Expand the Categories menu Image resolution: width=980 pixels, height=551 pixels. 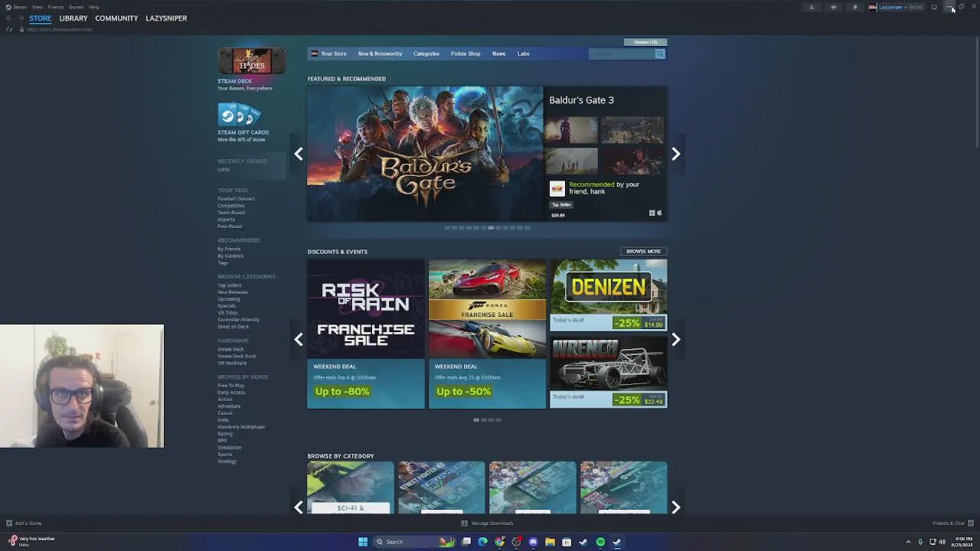tap(426, 54)
